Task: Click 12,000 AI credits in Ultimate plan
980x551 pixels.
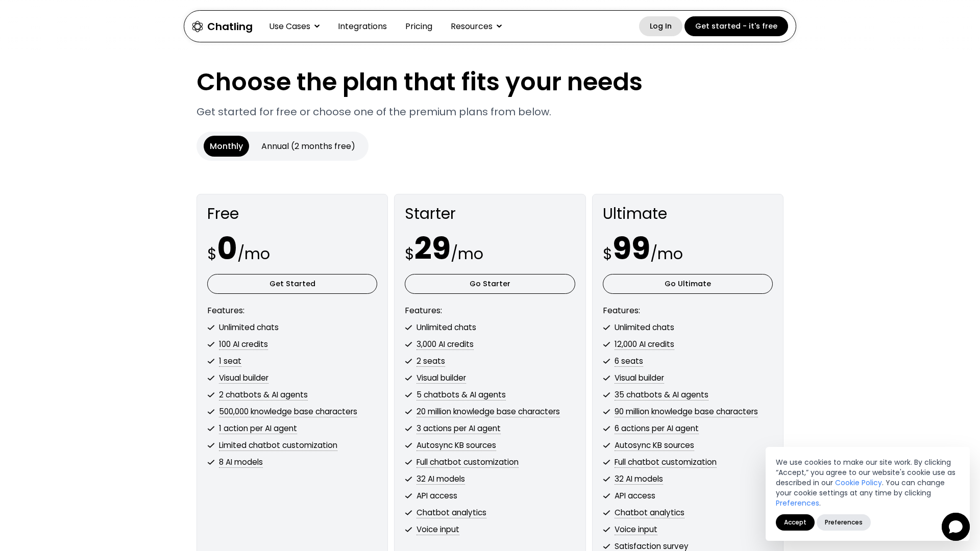Action: pos(644,344)
